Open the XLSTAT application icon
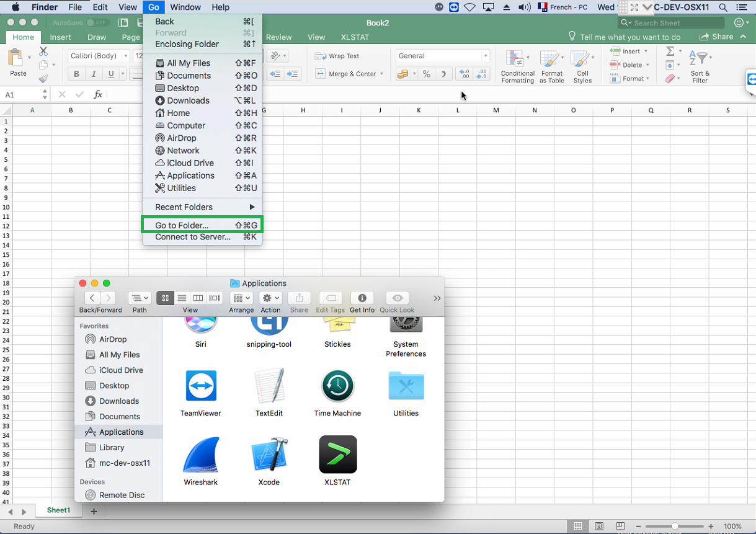 (337, 455)
